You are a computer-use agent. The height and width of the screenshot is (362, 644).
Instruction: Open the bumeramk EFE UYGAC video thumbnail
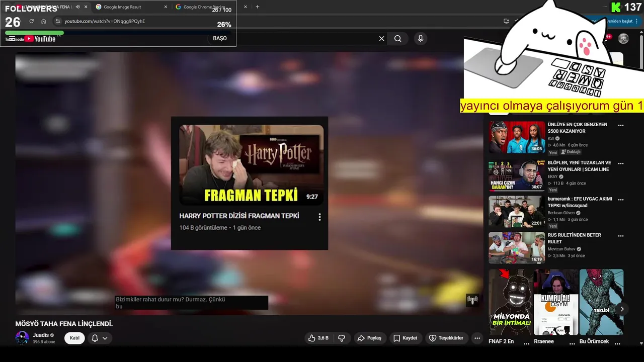517,212
